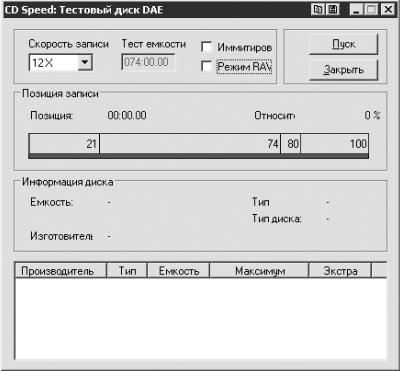This screenshot has width=400, height=371.
Task: Click the floppy disk save icon in title bar
Action: tap(332, 10)
